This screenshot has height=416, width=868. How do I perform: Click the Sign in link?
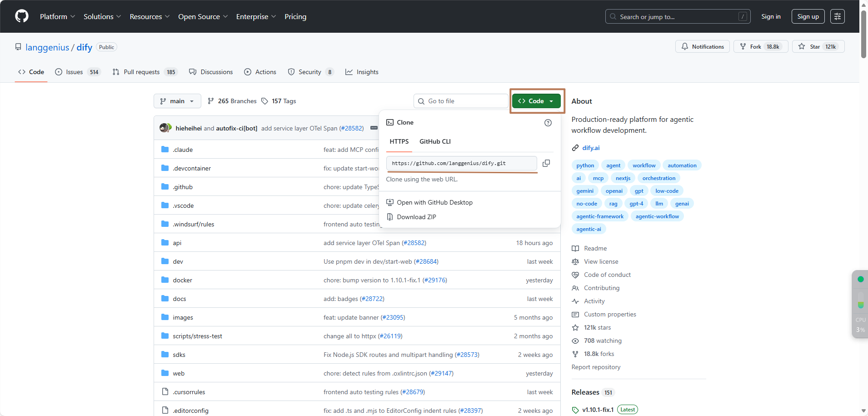771,16
